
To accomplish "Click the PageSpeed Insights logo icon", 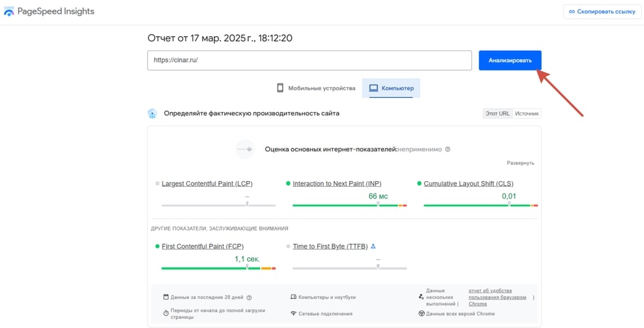I will tap(8, 12).
